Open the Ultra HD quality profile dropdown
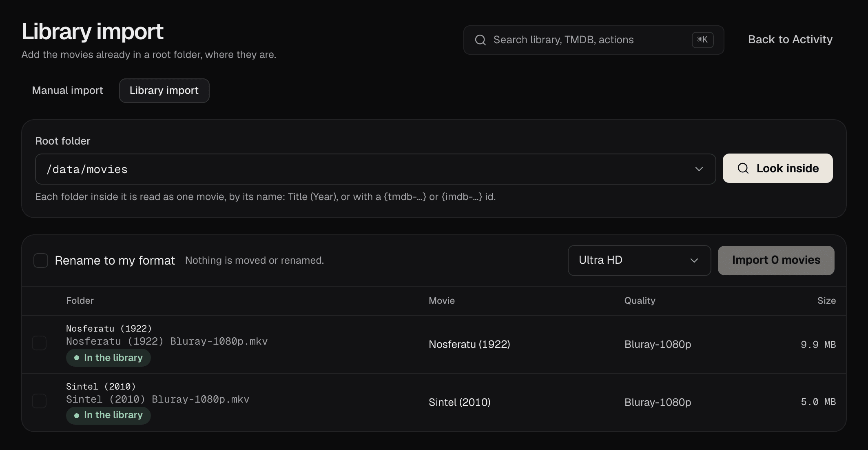 639,261
